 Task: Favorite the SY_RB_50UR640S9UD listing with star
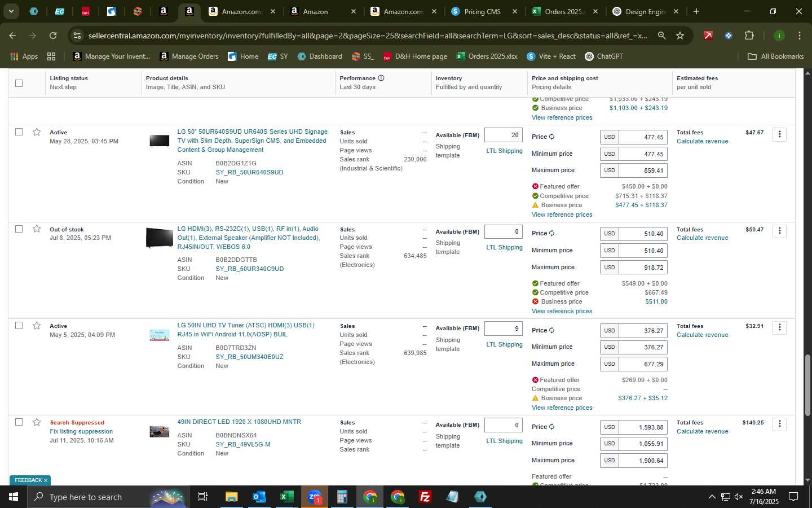coord(37,132)
